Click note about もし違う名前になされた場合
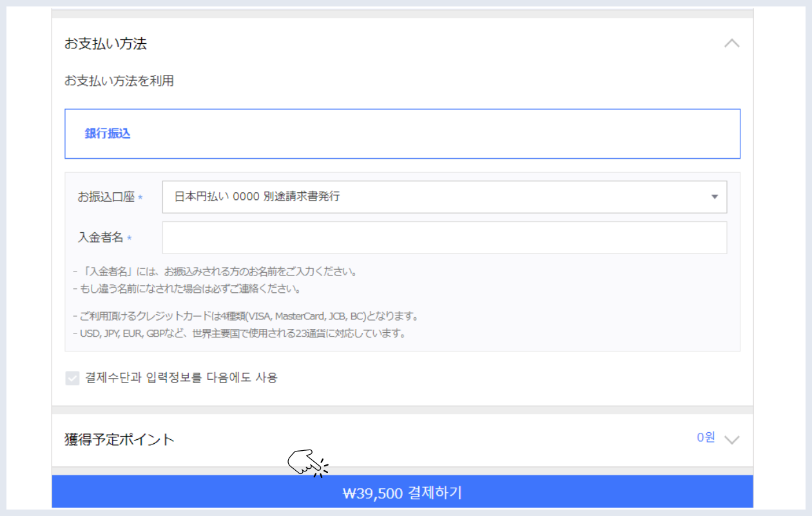The height and width of the screenshot is (516, 812). click(x=187, y=289)
